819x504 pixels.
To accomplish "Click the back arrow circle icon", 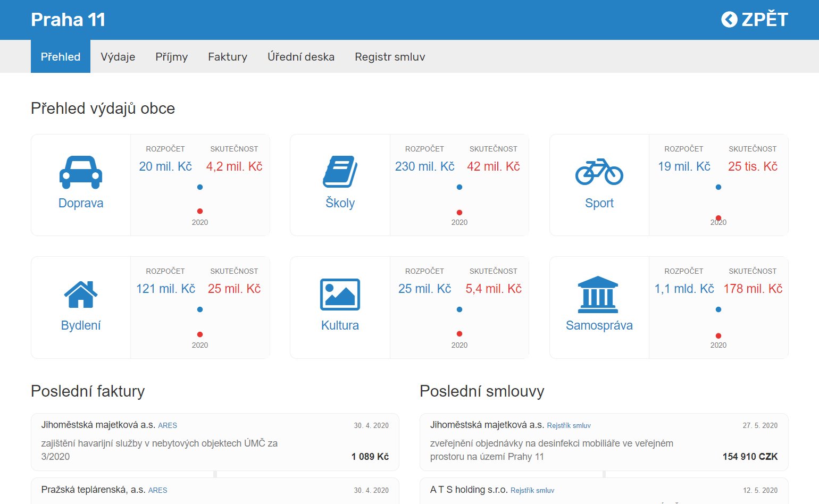I will [x=729, y=20].
